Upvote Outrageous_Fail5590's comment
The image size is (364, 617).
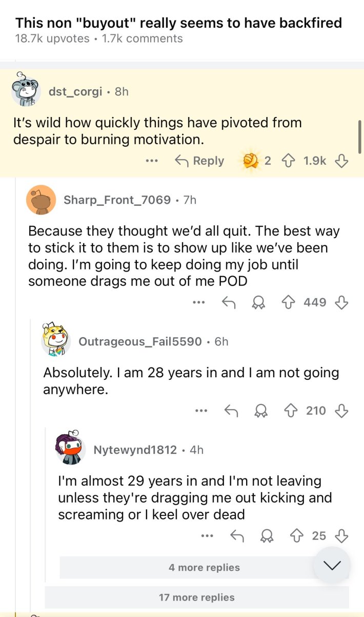291,411
